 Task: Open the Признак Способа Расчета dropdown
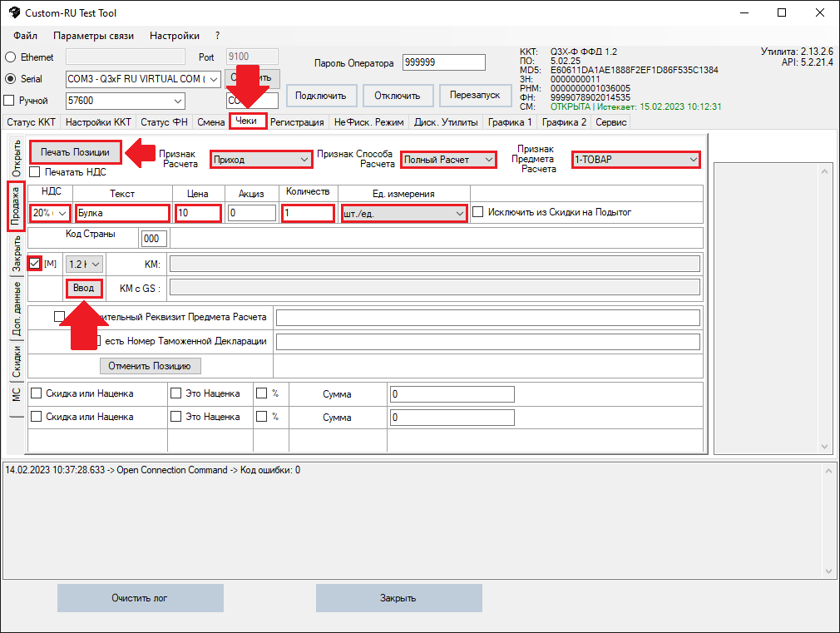448,159
